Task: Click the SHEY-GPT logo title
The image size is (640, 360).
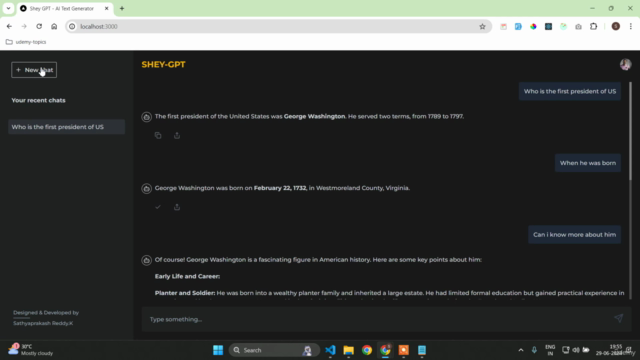Action: [163, 64]
